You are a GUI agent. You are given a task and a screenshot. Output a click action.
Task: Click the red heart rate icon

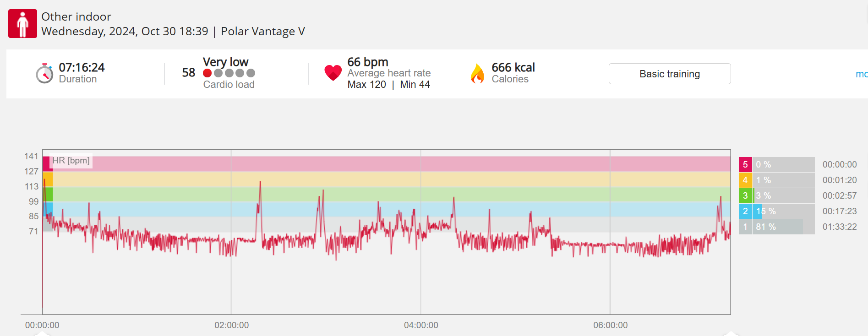click(x=333, y=73)
